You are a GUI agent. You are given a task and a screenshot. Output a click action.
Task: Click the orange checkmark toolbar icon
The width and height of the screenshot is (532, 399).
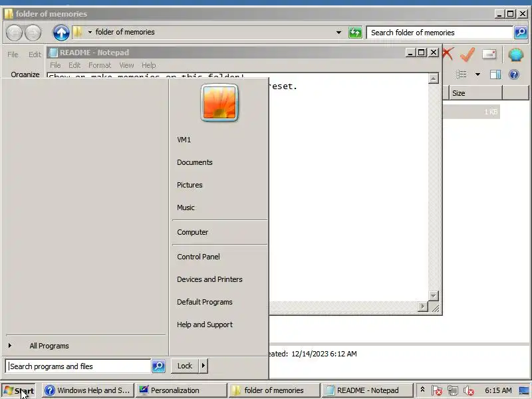[x=467, y=55]
